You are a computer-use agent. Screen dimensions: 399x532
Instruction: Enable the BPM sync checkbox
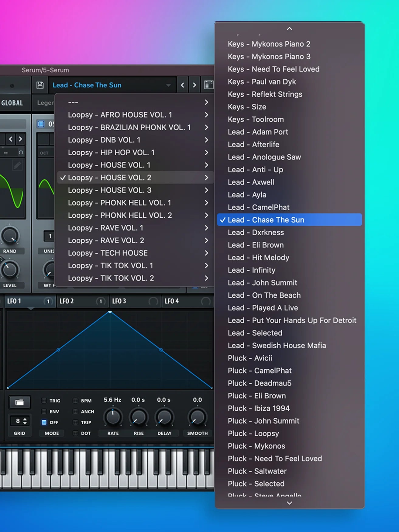point(75,401)
